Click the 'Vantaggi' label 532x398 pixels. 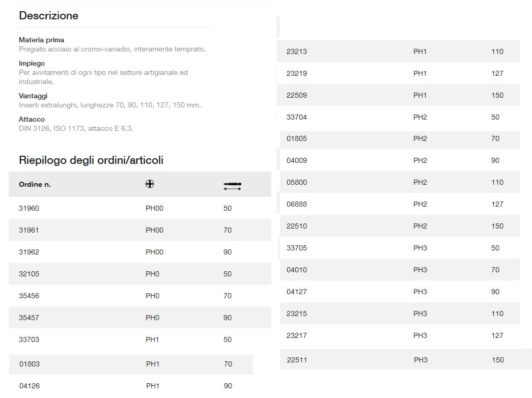33,96
